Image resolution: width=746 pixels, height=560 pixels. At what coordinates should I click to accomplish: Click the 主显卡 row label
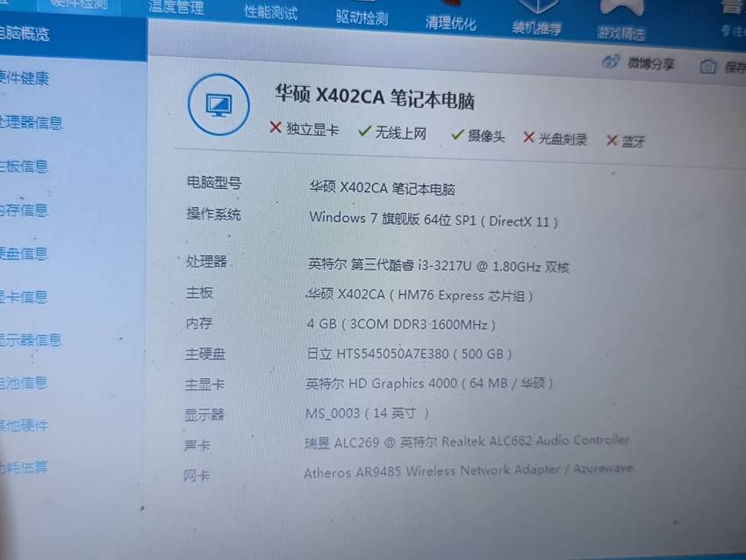(x=204, y=384)
